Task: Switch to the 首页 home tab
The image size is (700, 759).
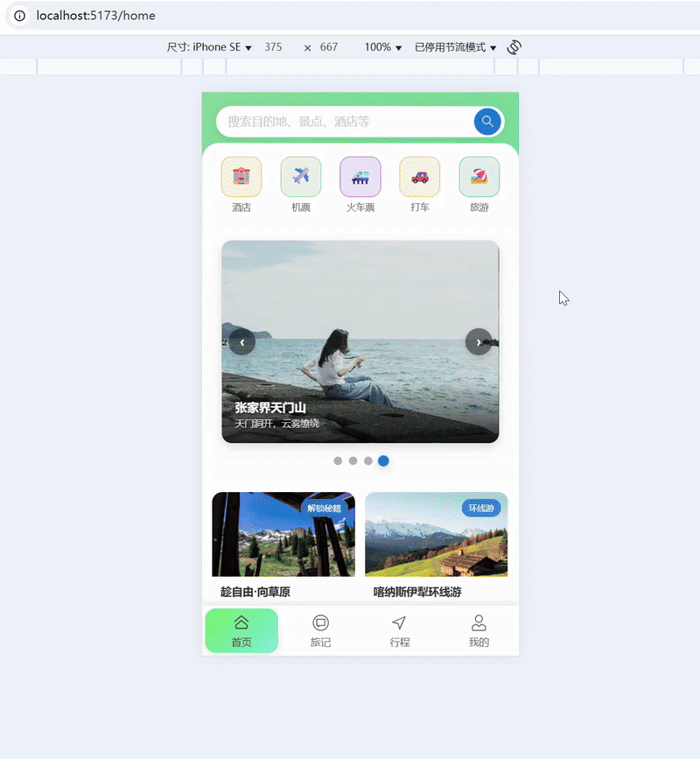Action: [241, 629]
